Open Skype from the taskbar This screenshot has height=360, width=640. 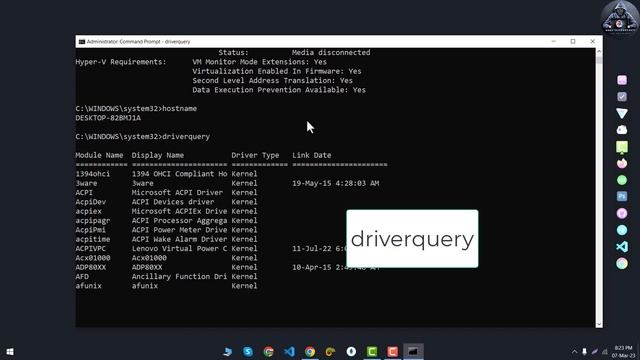[x=248, y=351]
